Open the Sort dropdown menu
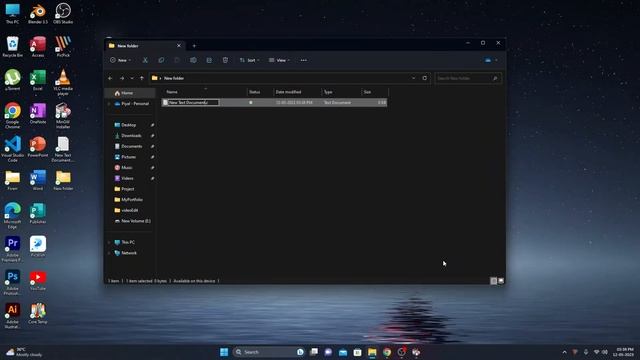 (x=249, y=60)
